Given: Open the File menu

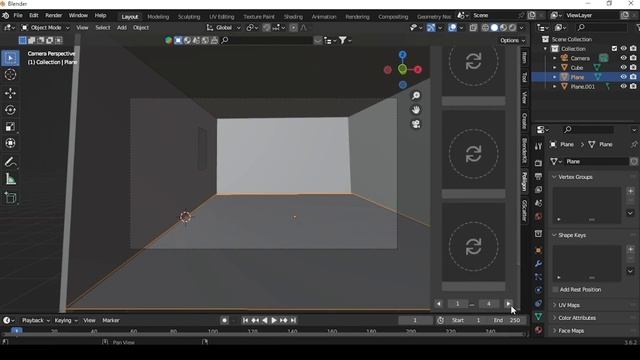Looking at the screenshot, I should [x=18, y=16].
